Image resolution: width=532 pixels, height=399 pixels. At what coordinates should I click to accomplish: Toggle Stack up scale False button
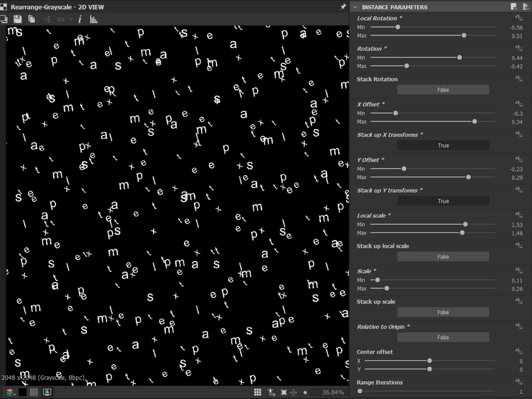tap(443, 313)
